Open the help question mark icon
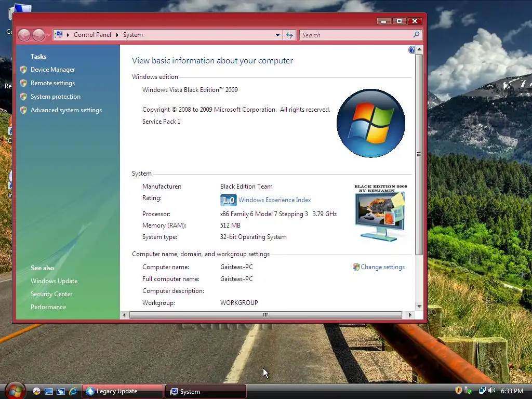Viewport: 532px width, 399px height. coord(411,50)
